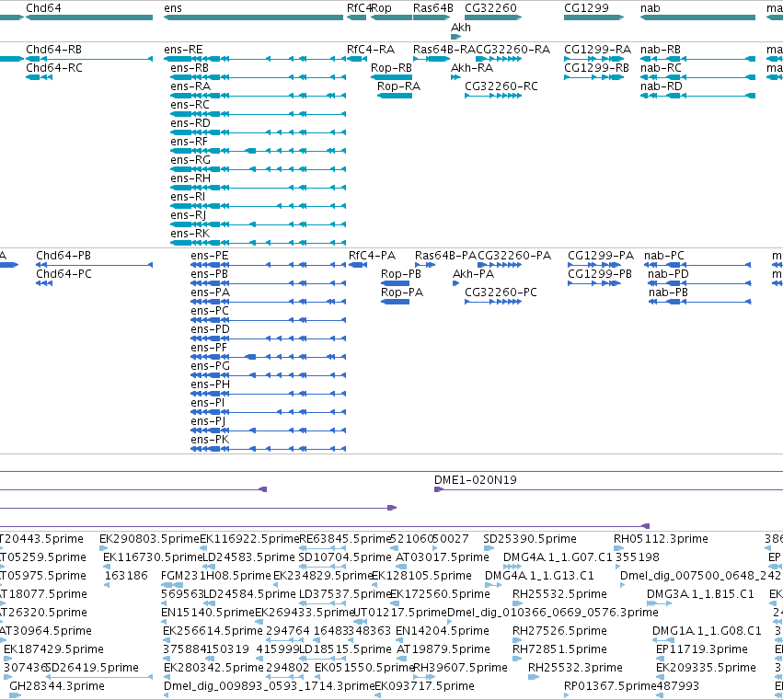Open EST DMG1A.1_1.G08.C1
783x700 pixels.
708,631
